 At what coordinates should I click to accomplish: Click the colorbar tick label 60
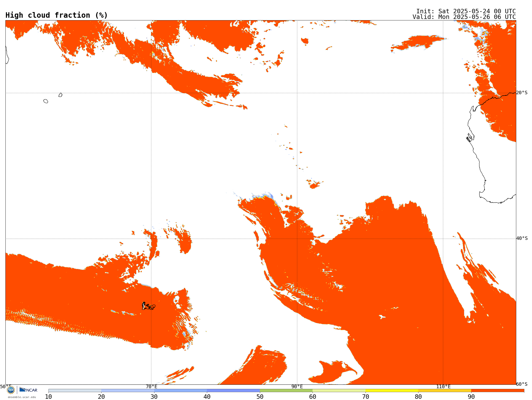click(313, 397)
